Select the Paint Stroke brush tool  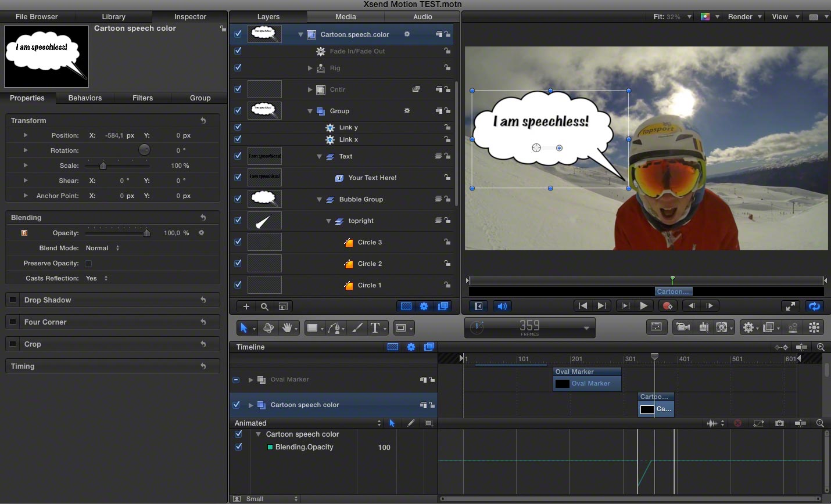(357, 328)
